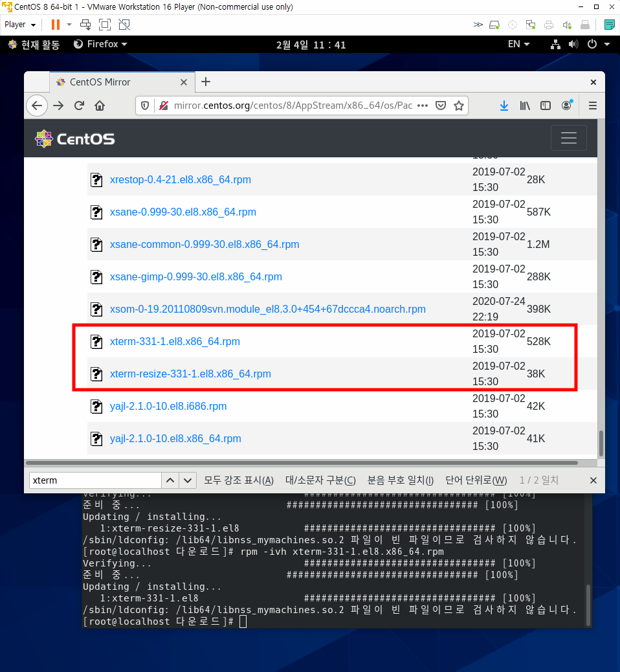Open the VMware message log icon
The height and width of the screenshot is (672, 620).
pyautogui.click(x=609, y=25)
